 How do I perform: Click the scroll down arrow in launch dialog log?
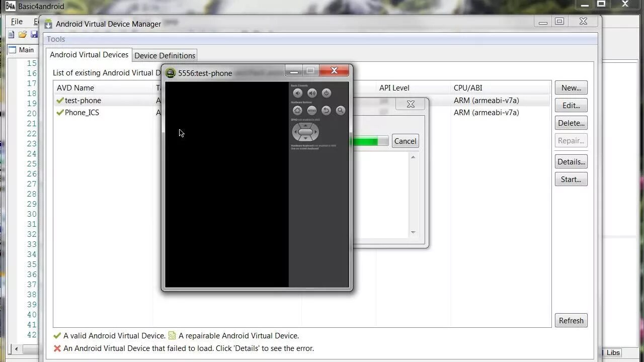point(413,232)
